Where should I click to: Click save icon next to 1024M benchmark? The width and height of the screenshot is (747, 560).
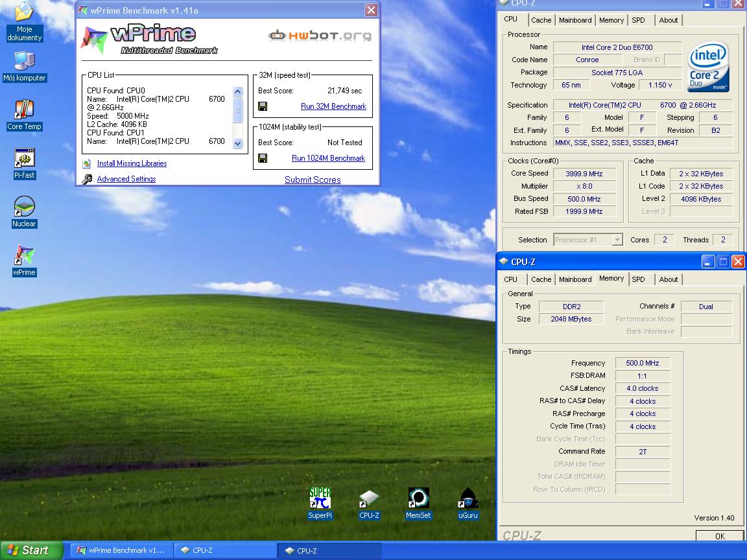tap(263, 158)
